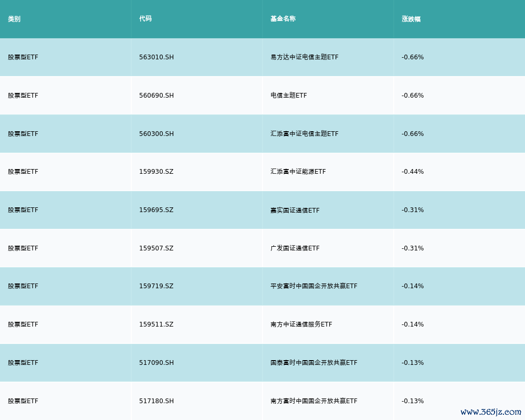Screen dimensions: 525x420
Task: Click the -0.31% value for 159695.SZ
Action: [x=413, y=210]
